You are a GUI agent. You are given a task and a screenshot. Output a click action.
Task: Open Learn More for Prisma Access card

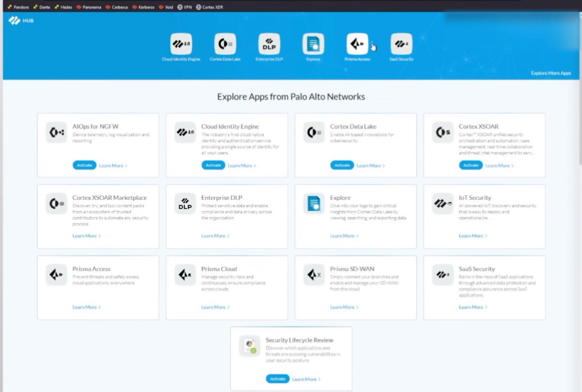click(x=86, y=307)
